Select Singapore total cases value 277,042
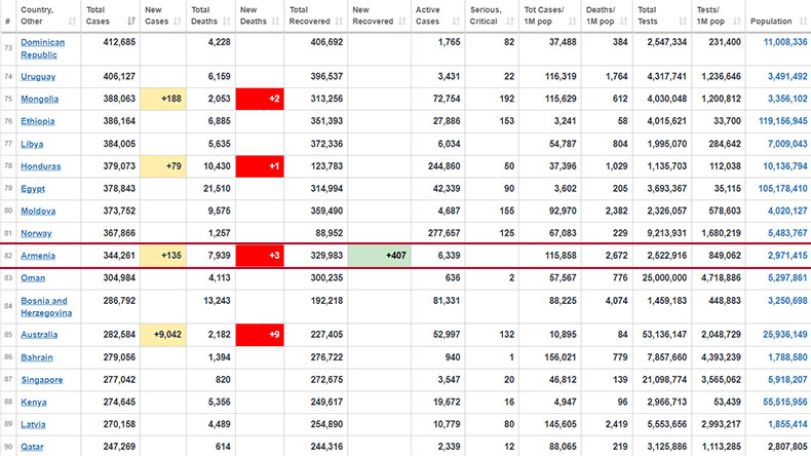This screenshot has width=811, height=456. pos(119,379)
